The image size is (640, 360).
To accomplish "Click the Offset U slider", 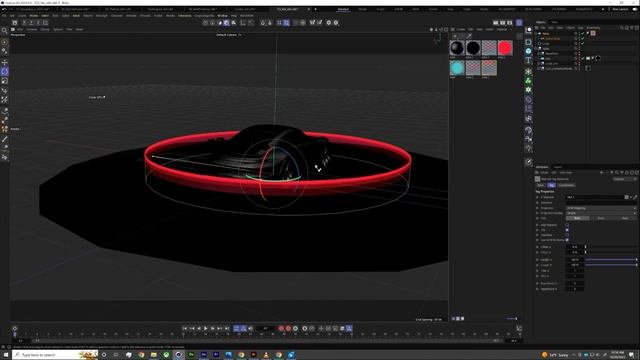I will pos(611,247).
